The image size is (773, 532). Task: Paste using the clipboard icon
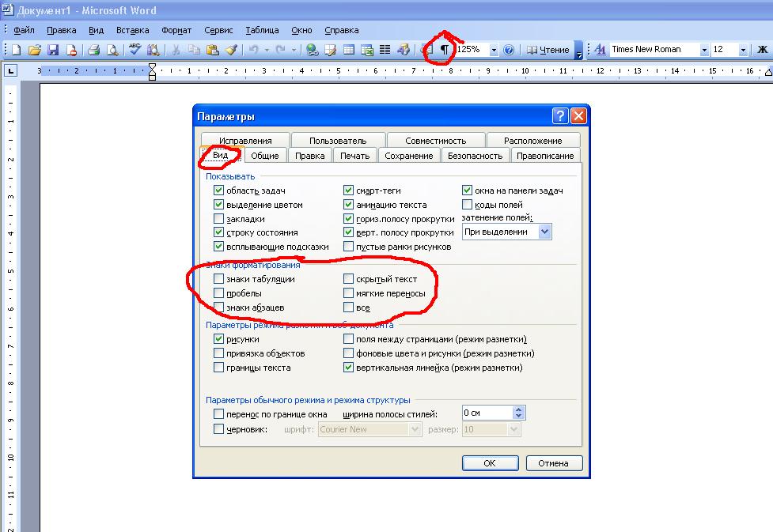[213, 50]
